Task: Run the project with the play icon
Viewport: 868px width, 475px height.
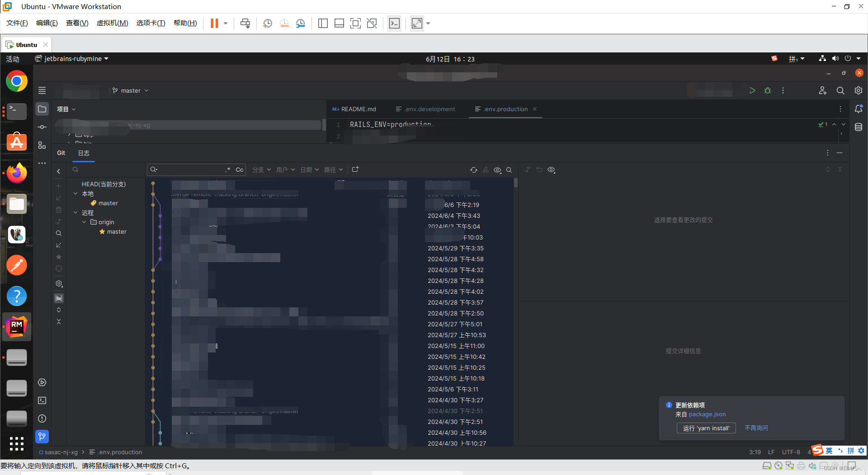Action: pyautogui.click(x=752, y=90)
